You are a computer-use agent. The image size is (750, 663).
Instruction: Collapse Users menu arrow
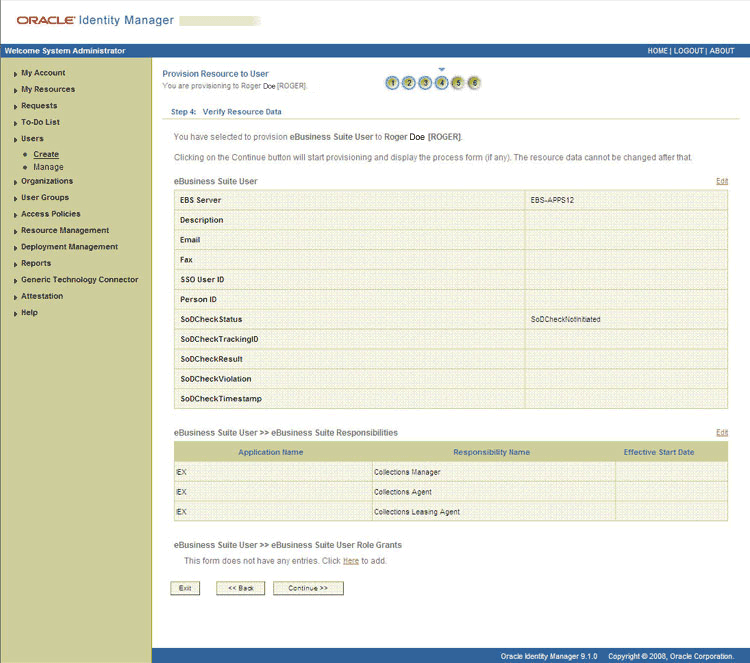tap(15, 139)
